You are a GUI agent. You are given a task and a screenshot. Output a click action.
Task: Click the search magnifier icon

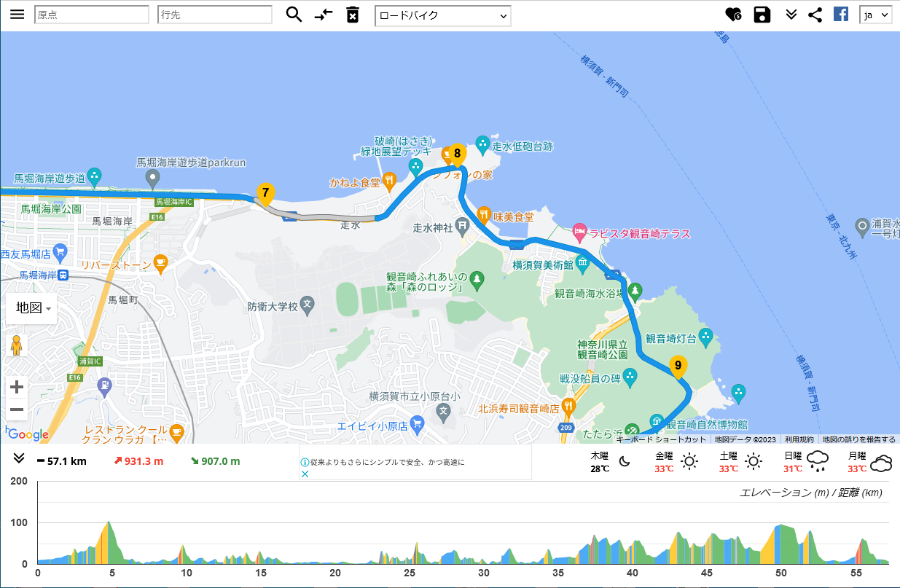[294, 15]
